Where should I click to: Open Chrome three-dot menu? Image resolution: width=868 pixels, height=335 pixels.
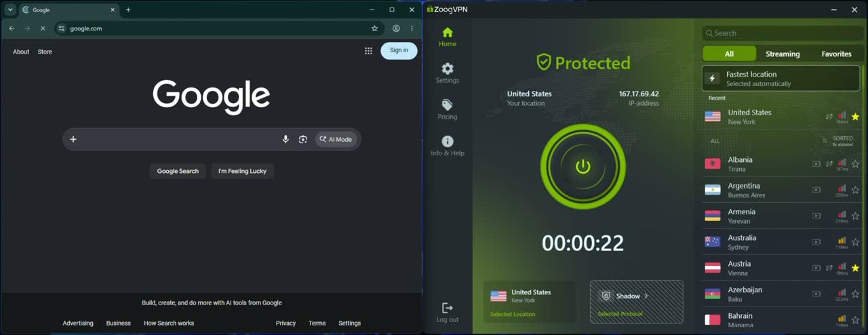[412, 28]
